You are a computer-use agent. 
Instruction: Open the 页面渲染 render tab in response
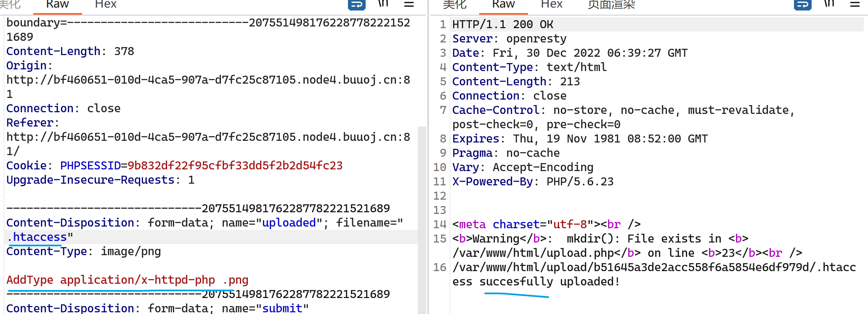point(611,5)
